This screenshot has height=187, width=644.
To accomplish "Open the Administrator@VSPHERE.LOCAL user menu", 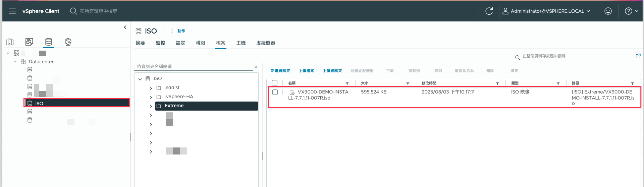I will [546, 11].
